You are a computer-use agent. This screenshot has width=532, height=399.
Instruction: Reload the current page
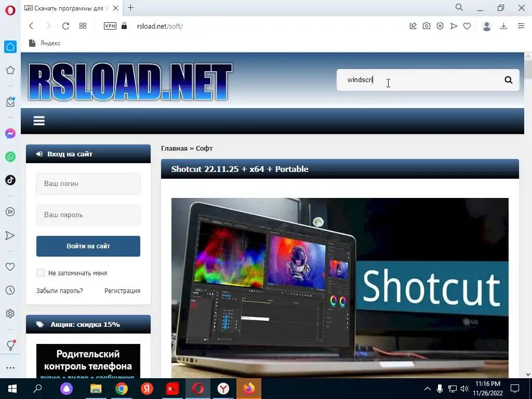[65, 26]
